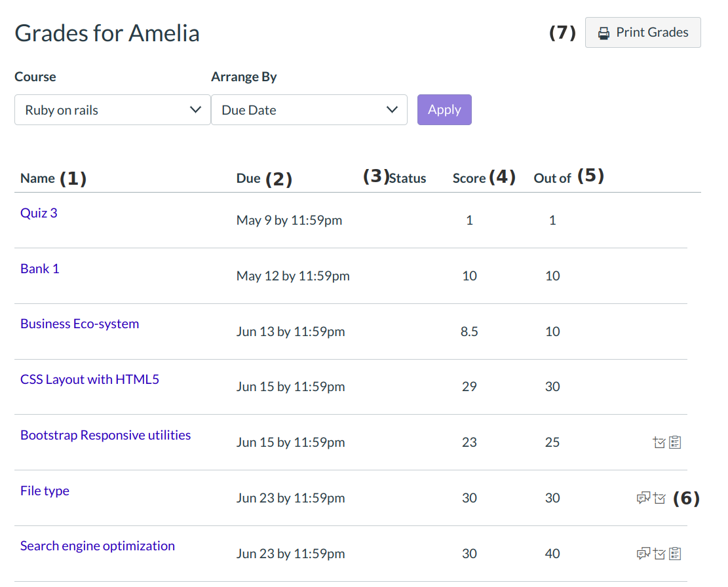Click the Score column header
The image size is (728, 587).
coord(469,178)
